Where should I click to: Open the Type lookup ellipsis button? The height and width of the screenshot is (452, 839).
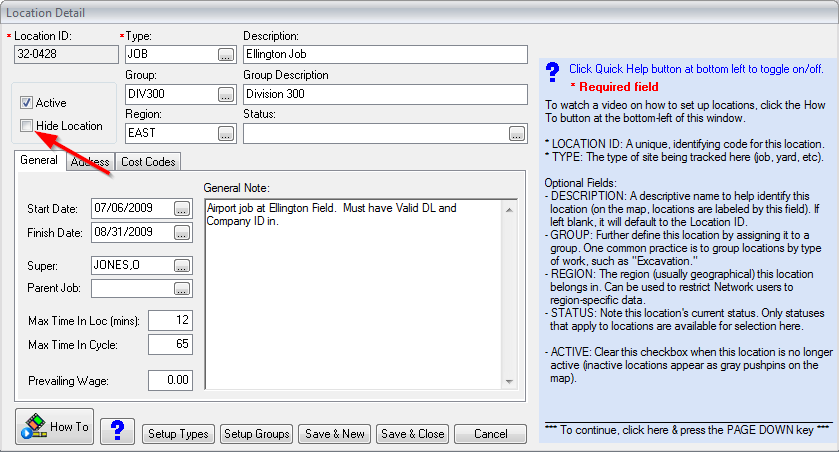226,55
